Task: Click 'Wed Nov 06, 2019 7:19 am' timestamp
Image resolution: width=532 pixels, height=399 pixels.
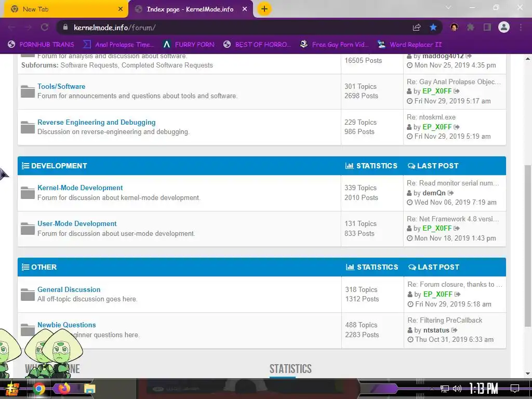Action: click(x=455, y=202)
